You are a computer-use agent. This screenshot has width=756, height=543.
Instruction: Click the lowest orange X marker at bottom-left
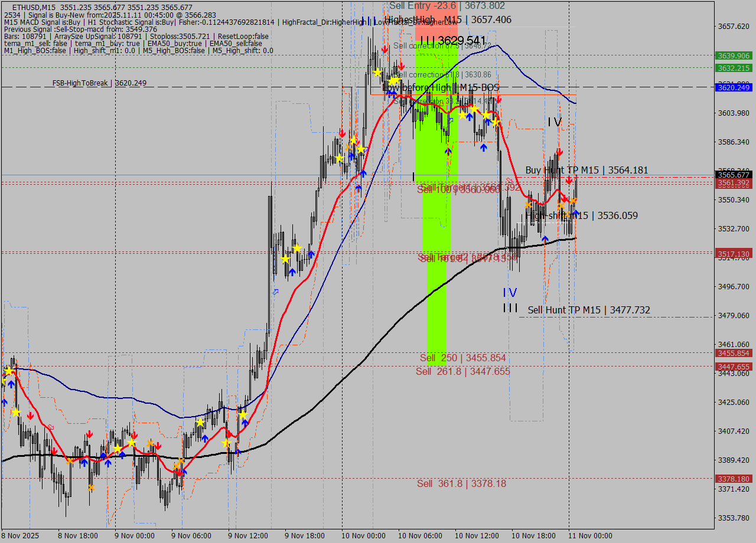[91, 488]
